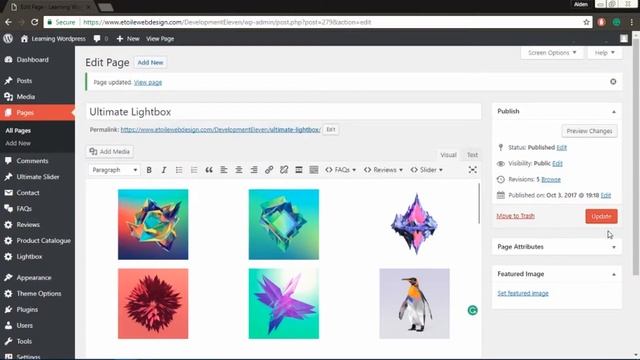Open the Slider shortcode dropdown

point(427,170)
